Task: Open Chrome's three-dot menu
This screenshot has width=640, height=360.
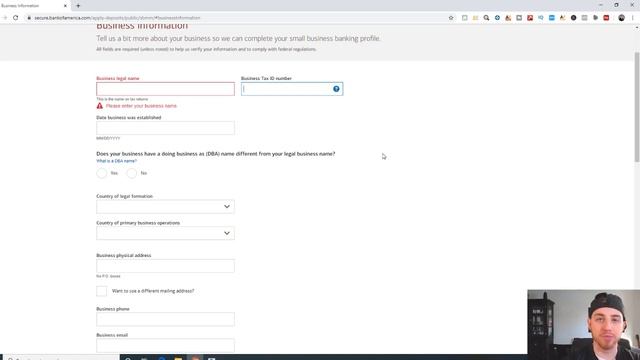Action: pyautogui.click(x=633, y=18)
